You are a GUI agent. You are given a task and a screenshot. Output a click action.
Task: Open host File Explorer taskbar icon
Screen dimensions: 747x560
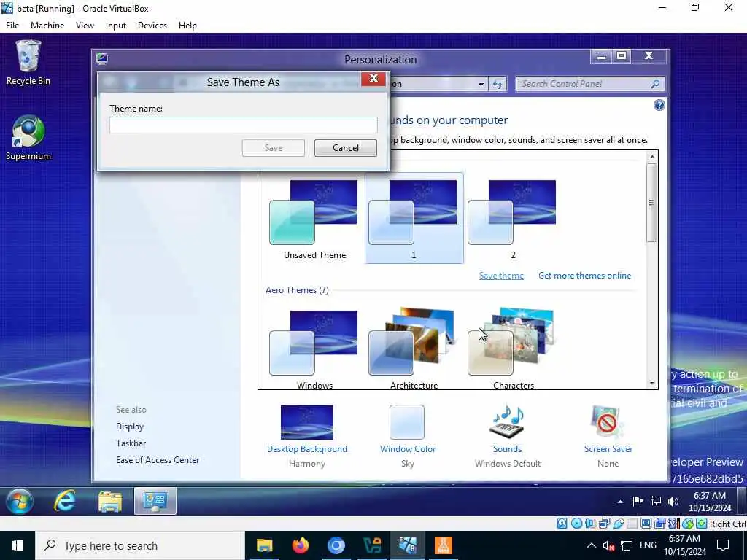click(x=264, y=545)
